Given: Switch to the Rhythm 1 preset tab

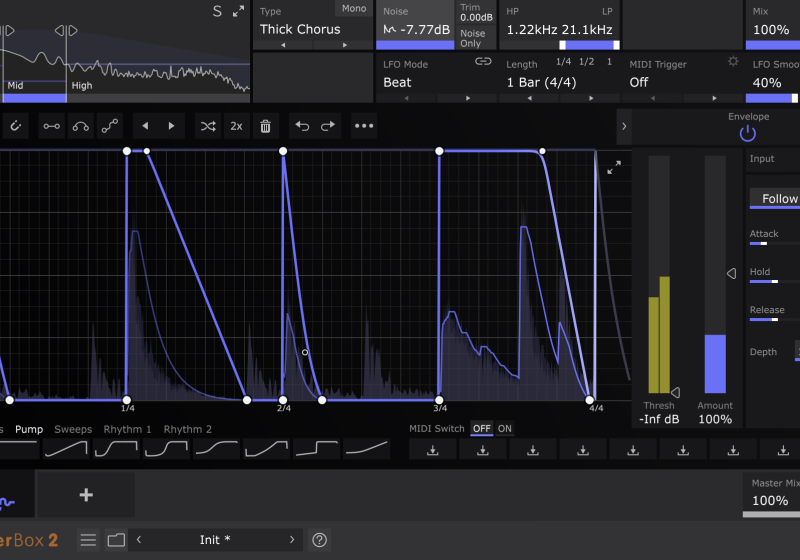Looking at the screenshot, I should (128, 429).
